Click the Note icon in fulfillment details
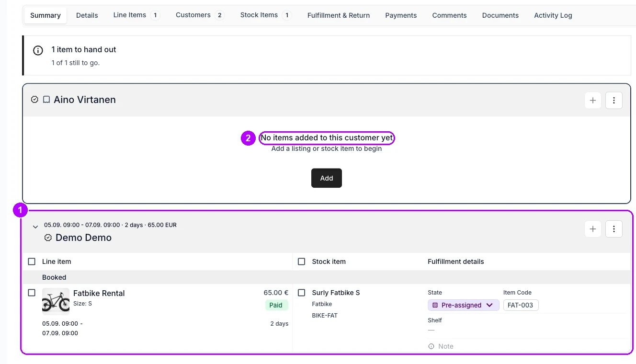The height and width of the screenshot is (364, 636). click(431, 346)
